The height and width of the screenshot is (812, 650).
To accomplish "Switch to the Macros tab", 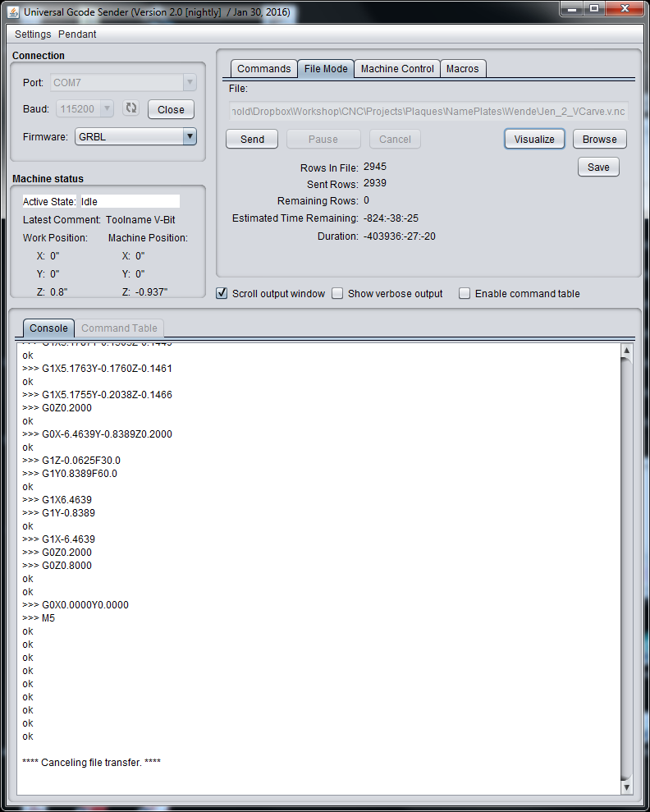I will tap(463, 68).
